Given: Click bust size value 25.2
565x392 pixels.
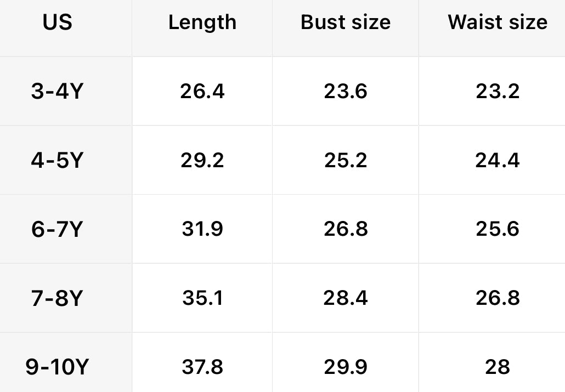Looking at the screenshot, I should [x=346, y=160].
